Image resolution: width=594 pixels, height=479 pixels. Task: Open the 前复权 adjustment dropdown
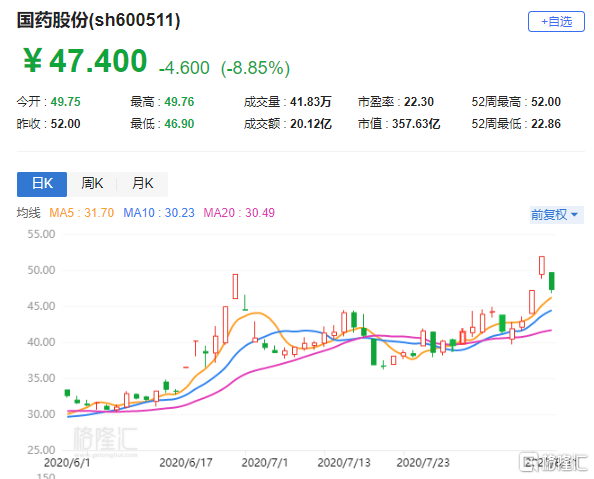click(x=556, y=215)
